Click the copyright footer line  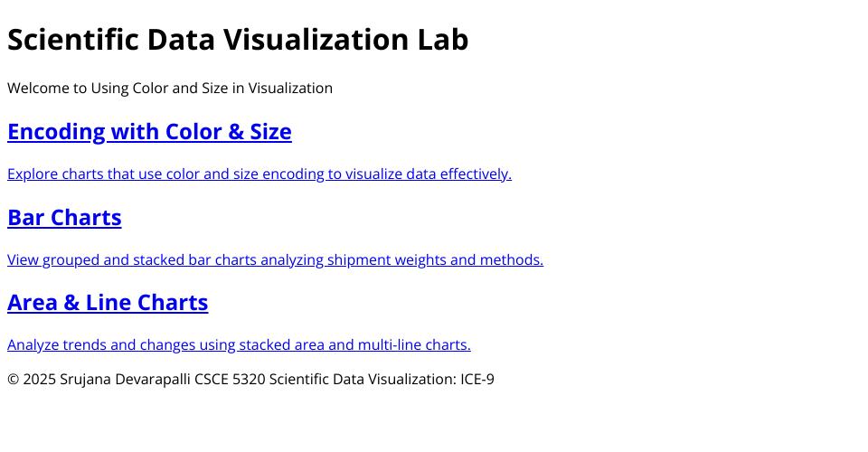[x=250, y=380]
